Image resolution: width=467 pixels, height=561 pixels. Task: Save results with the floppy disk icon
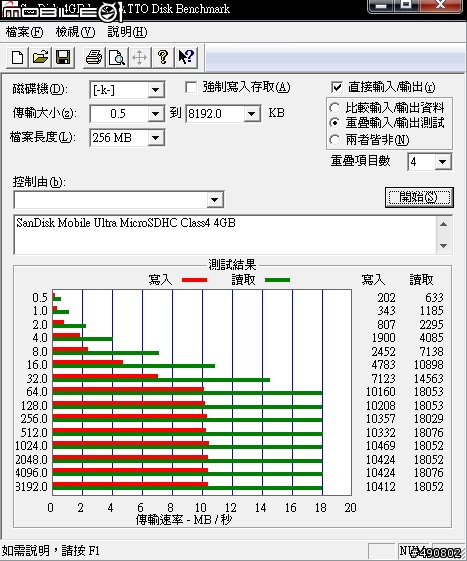pos(63,57)
